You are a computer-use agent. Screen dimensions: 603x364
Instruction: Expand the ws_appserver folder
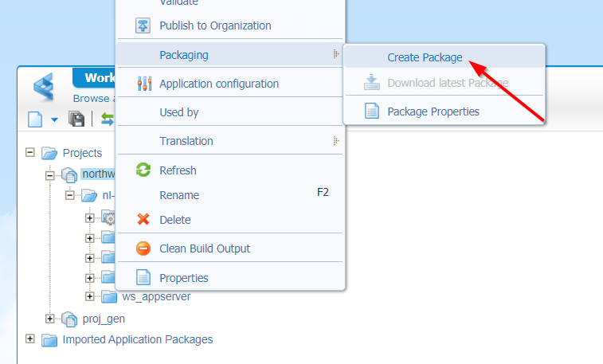pos(89,297)
